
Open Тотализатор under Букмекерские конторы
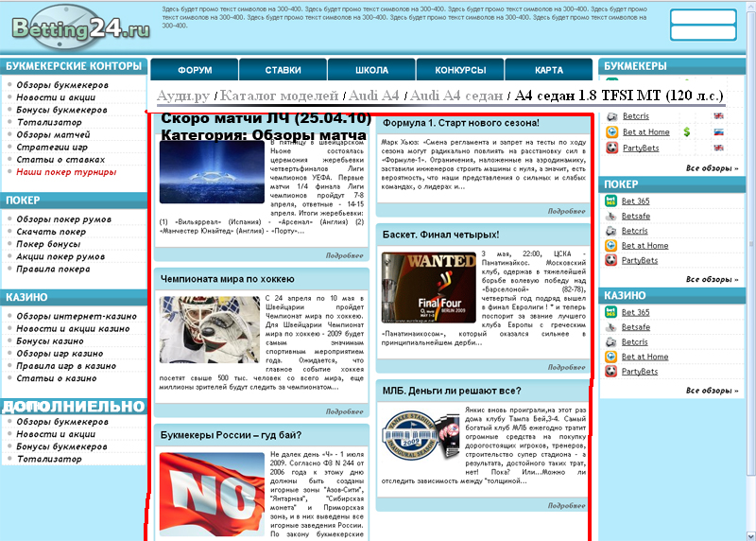pyautogui.click(x=49, y=122)
